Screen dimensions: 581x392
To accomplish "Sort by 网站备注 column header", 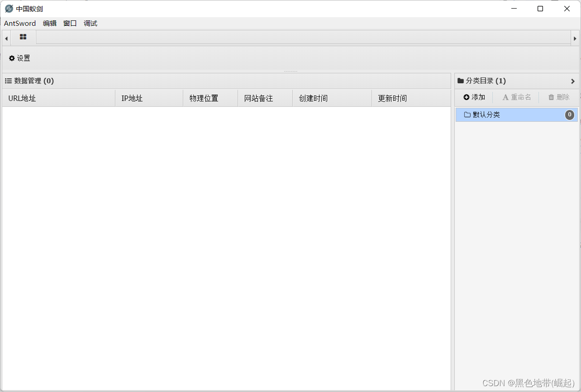I will pos(265,98).
